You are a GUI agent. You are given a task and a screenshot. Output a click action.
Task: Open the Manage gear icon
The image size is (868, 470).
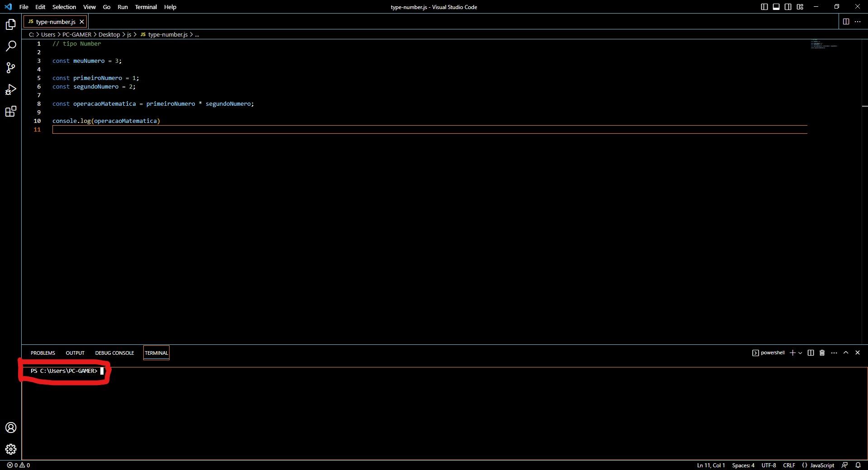[x=11, y=449]
